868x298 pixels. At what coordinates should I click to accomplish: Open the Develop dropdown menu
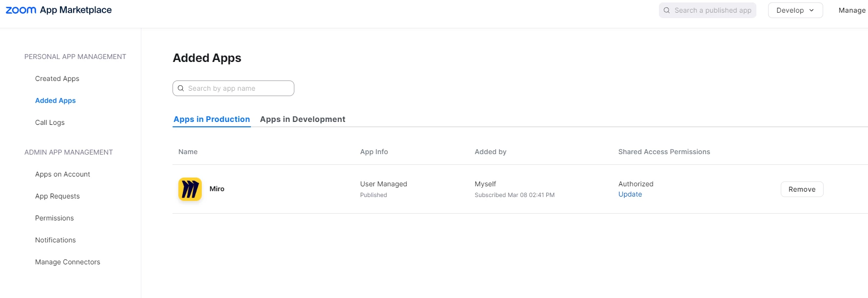[795, 10]
